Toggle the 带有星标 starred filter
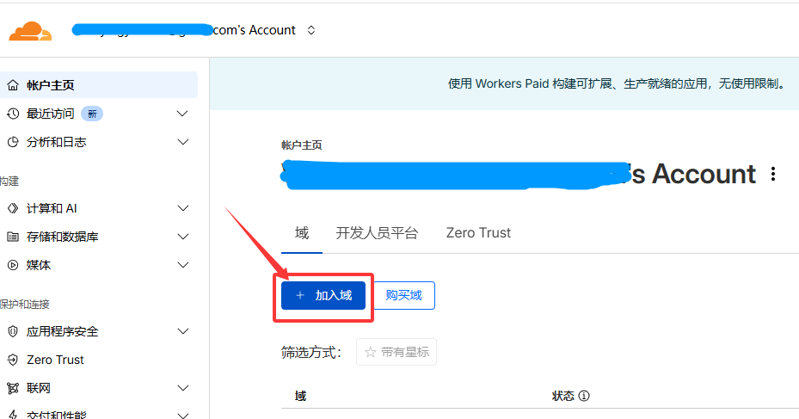 pos(396,352)
